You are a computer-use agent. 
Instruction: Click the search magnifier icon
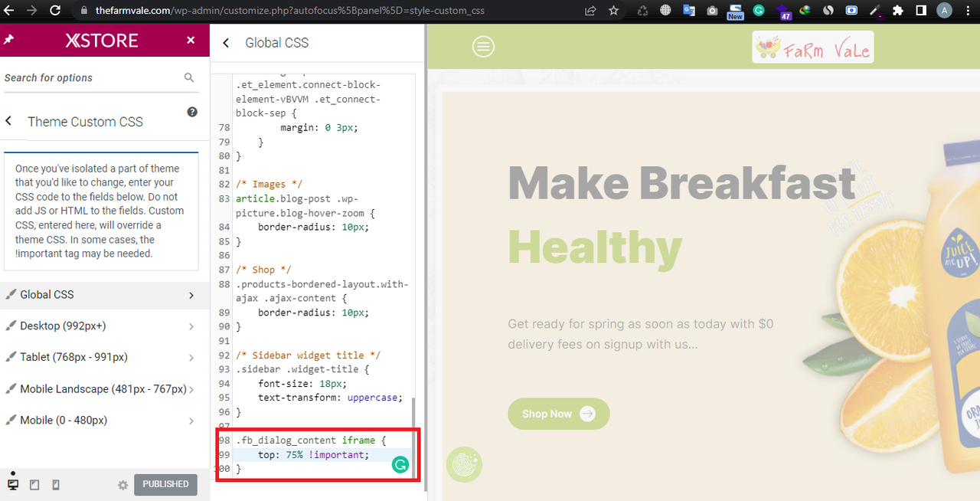point(189,77)
